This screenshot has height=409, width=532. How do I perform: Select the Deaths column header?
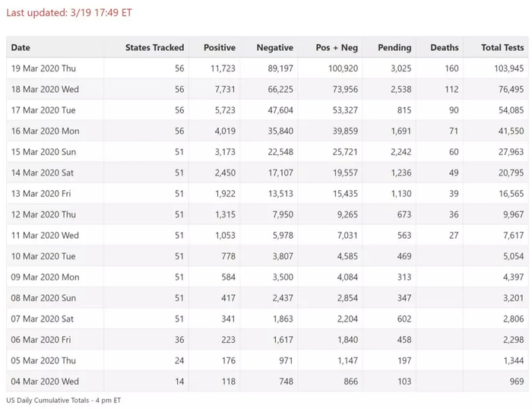tap(444, 47)
